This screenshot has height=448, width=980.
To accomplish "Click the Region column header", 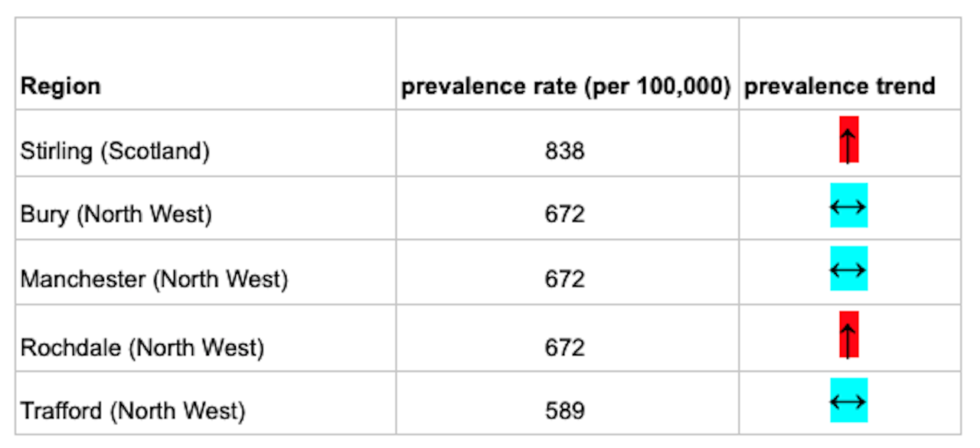I will click(60, 86).
